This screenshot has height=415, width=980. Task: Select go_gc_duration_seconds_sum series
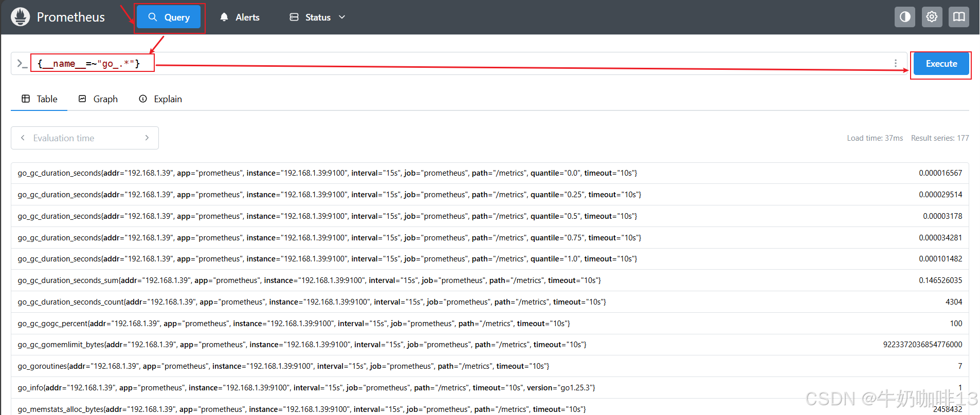[489, 280]
